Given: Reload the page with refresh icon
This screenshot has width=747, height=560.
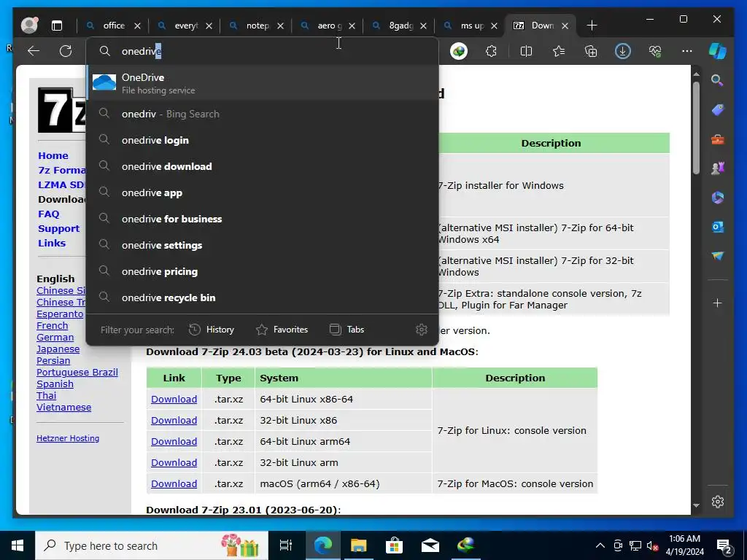Looking at the screenshot, I should pyautogui.click(x=66, y=51).
